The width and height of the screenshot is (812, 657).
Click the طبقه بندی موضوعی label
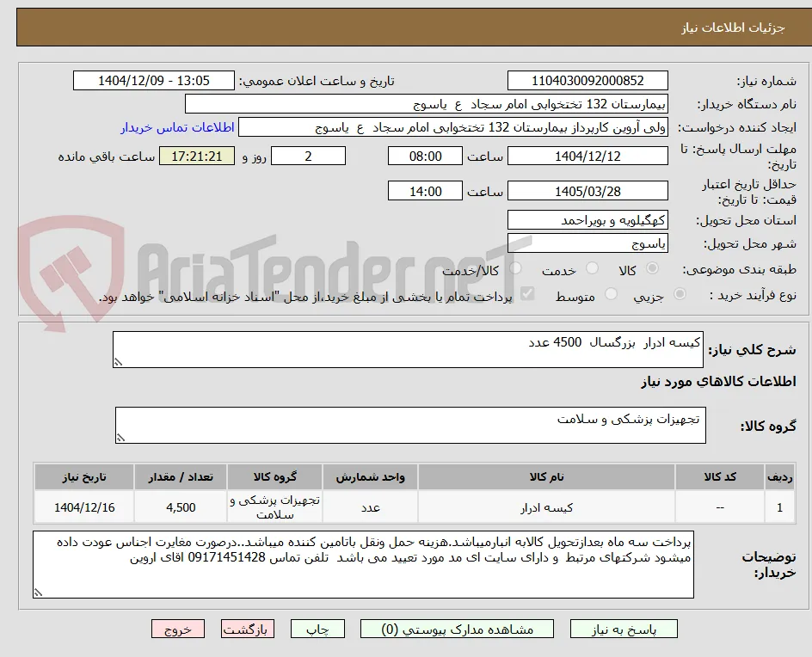click(x=739, y=269)
